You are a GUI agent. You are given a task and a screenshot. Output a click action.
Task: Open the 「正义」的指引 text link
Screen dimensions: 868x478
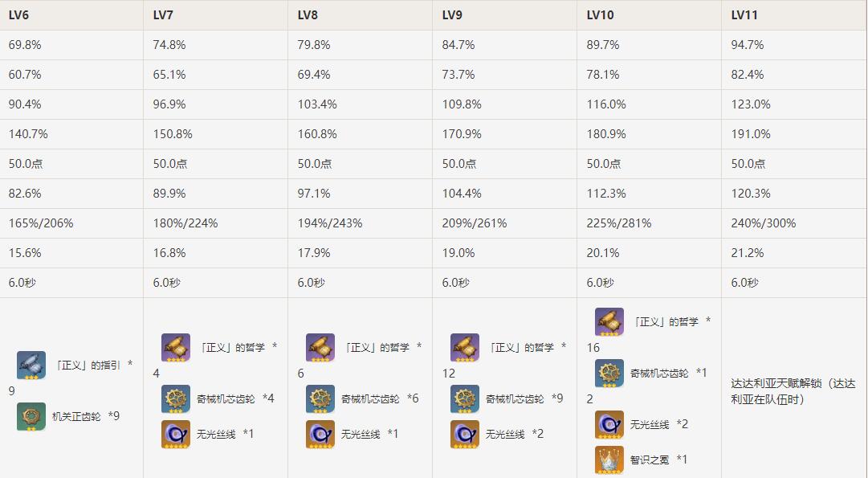(88, 365)
